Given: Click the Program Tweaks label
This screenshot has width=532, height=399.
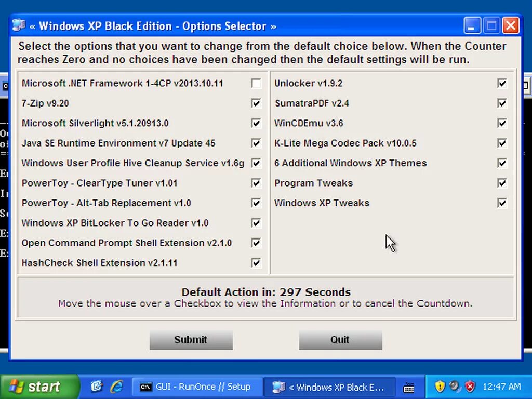Looking at the screenshot, I should tap(313, 183).
